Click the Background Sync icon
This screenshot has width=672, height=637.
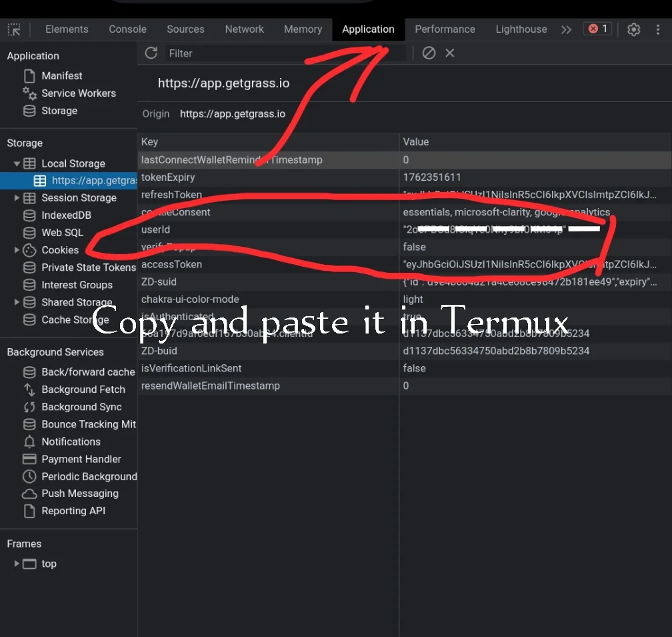pos(29,407)
